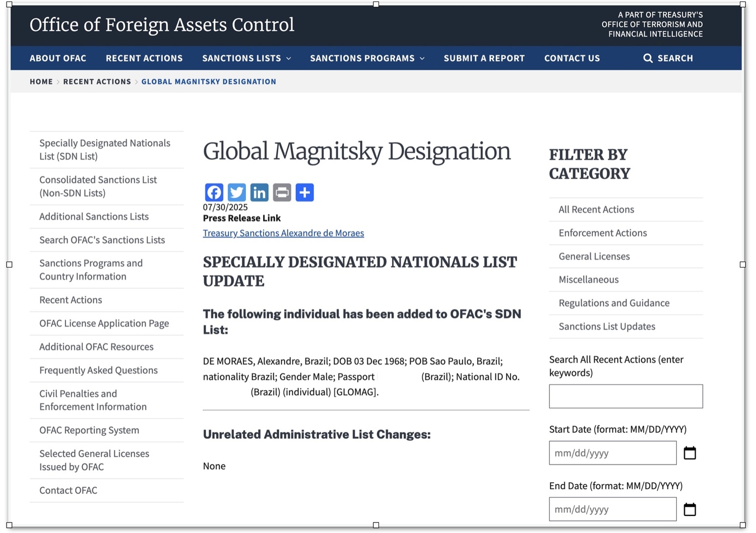Screen dimensions: 756x533
Task: Click the Print icon
Action: 282,192
